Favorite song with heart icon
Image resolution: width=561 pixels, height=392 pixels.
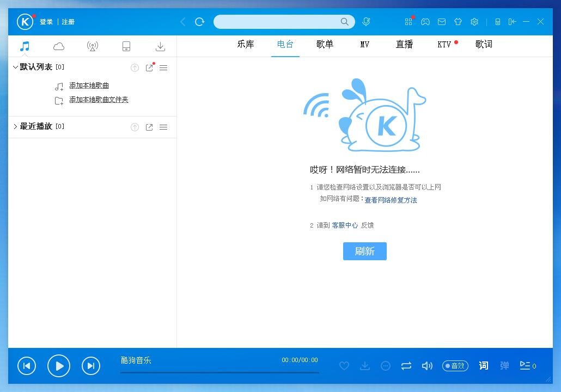click(x=344, y=366)
